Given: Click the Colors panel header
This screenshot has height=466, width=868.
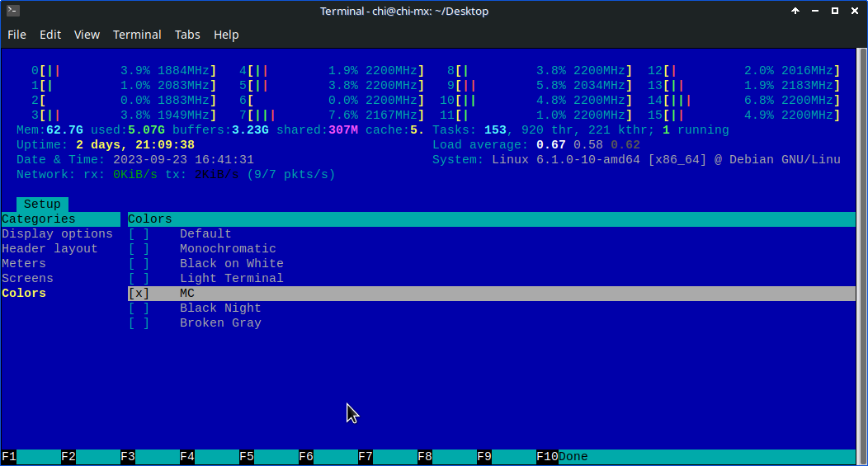Looking at the screenshot, I should tap(492, 219).
